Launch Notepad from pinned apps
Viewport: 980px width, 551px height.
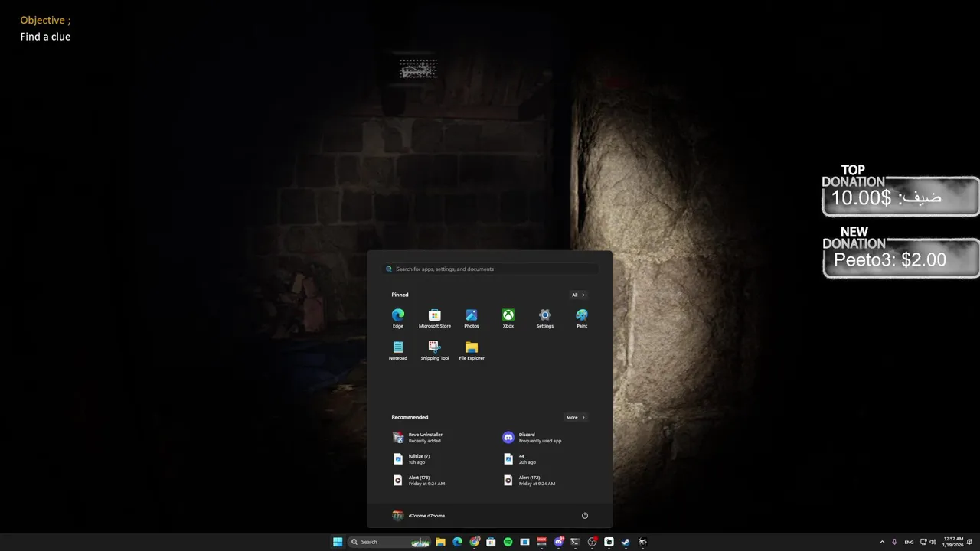tap(398, 350)
